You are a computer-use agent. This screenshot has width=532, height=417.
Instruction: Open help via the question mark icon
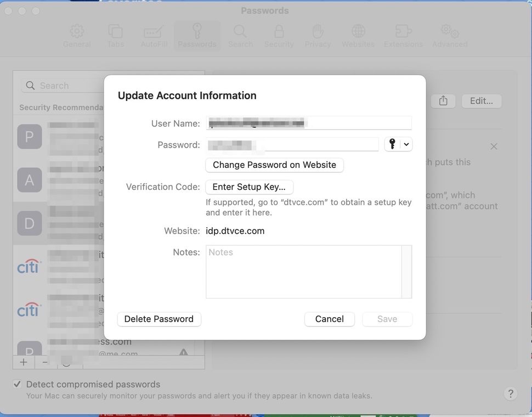pyautogui.click(x=510, y=393)
